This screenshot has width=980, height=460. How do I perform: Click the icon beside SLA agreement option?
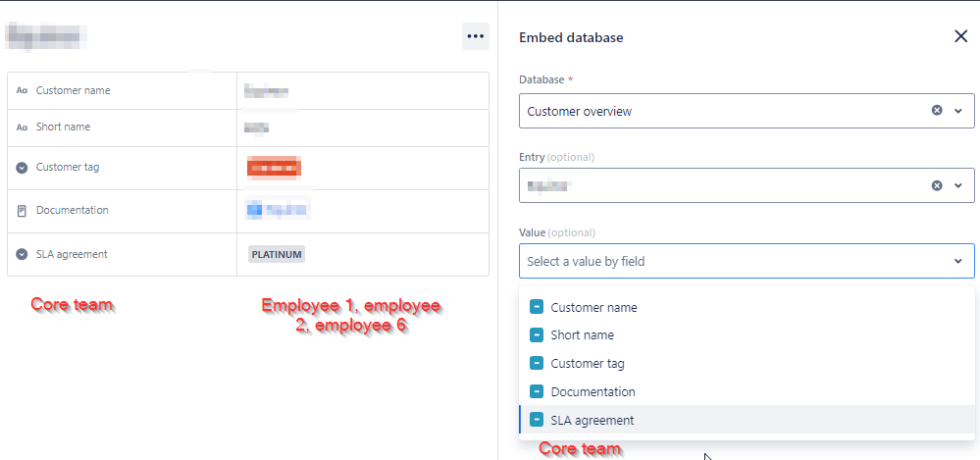[537, 420]
